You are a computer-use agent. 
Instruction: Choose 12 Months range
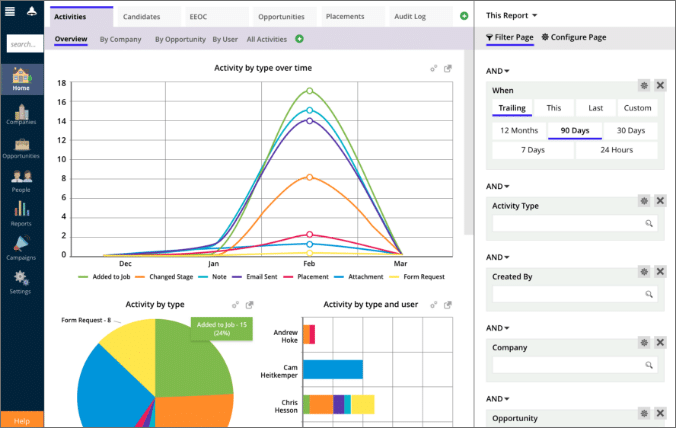click(519, 130)
